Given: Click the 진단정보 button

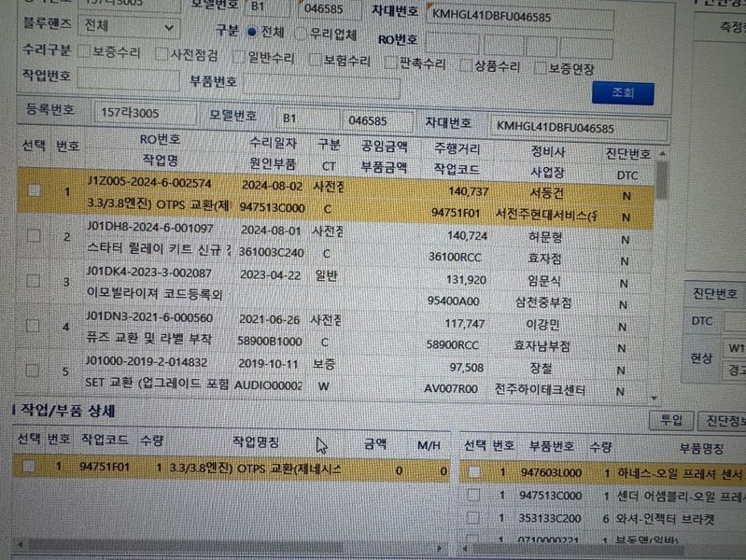Looking at the screenshot, I should (723, 422).
